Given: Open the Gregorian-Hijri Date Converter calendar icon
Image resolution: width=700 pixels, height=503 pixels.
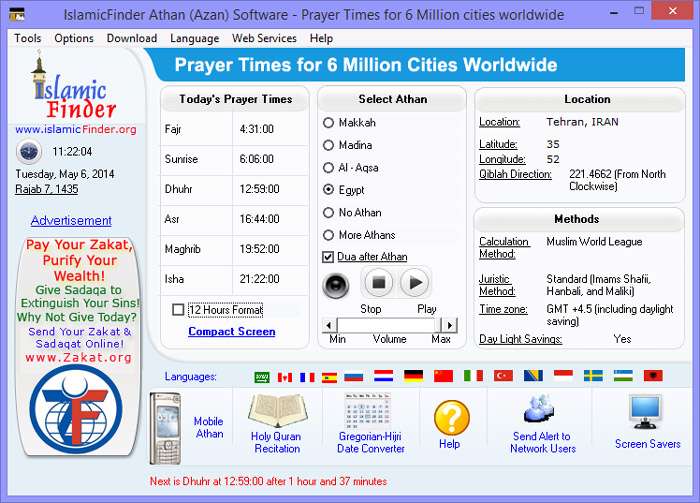Looking at the screenshot, I should 369,411.
